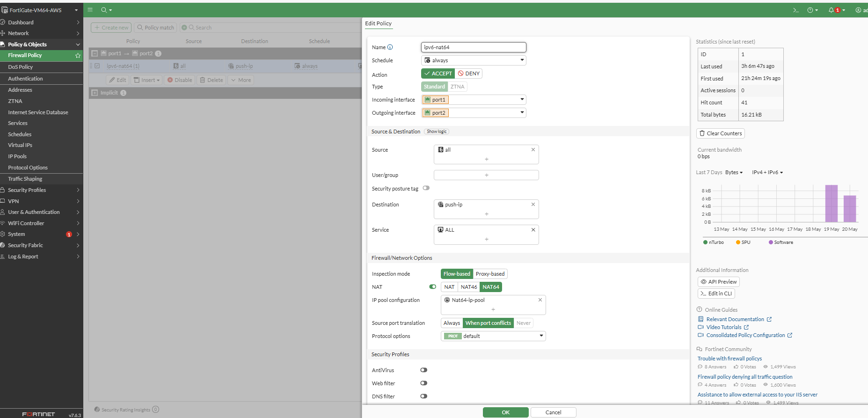Click the Name input field

474,47
